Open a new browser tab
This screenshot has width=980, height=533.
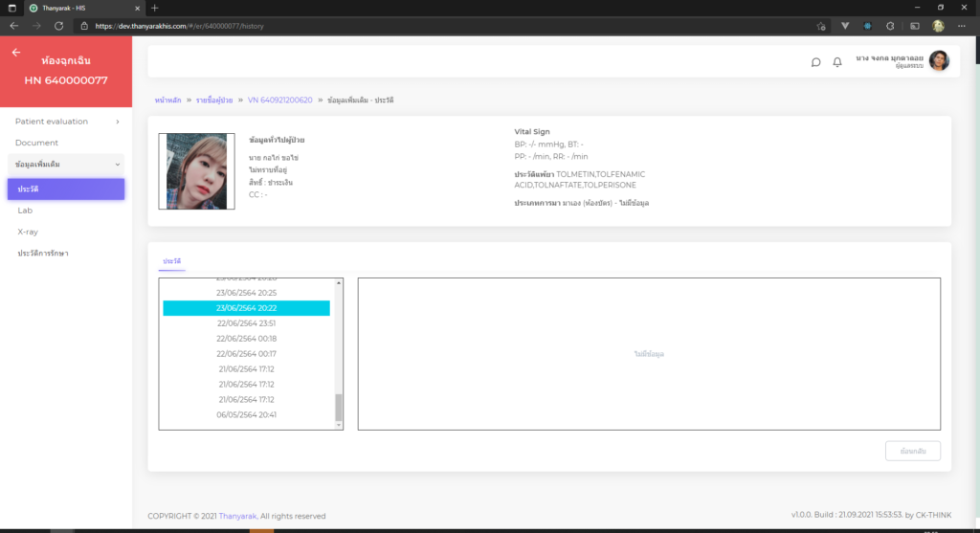tap(155, 8)
